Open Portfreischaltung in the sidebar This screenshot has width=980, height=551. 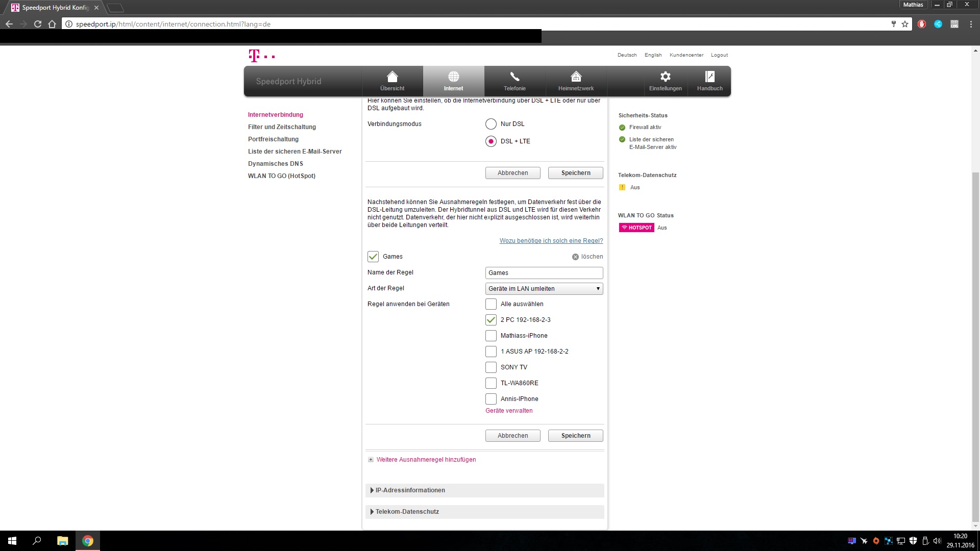273,139
